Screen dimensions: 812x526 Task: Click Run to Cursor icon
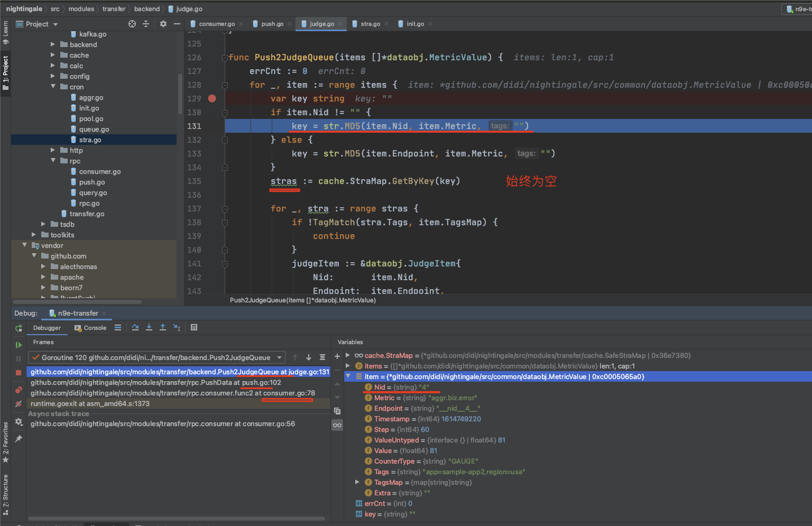(177, 328)
